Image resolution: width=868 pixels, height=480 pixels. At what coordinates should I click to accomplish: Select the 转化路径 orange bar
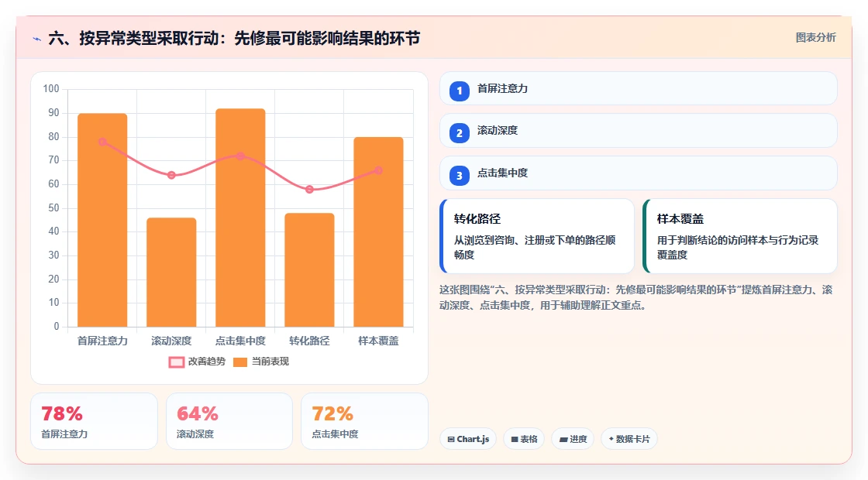[309, 270]
